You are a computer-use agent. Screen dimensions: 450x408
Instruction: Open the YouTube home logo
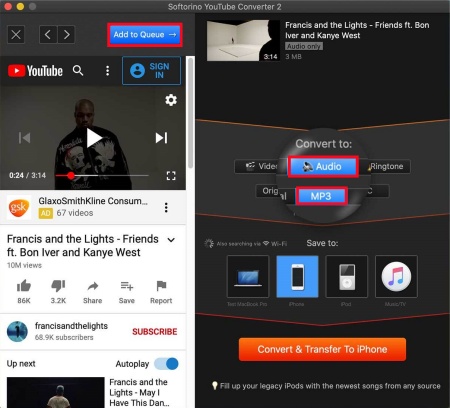tap(35, 71)
